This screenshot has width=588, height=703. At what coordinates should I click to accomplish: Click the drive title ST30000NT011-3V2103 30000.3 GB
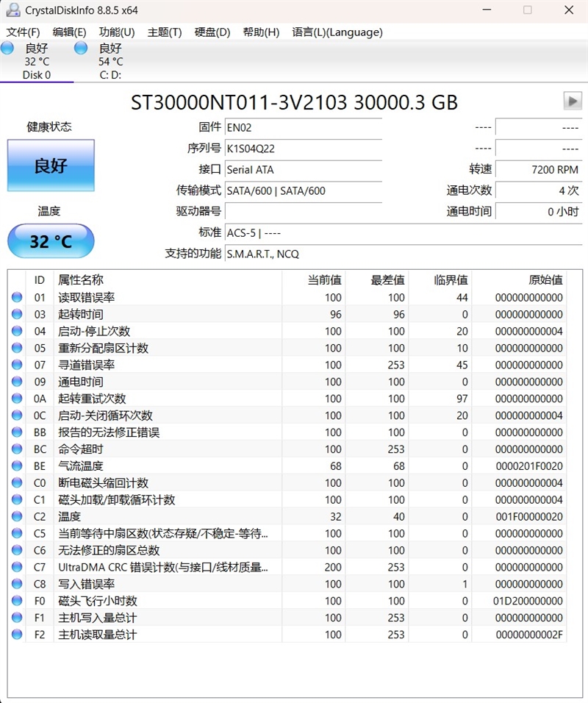point(294,103)
